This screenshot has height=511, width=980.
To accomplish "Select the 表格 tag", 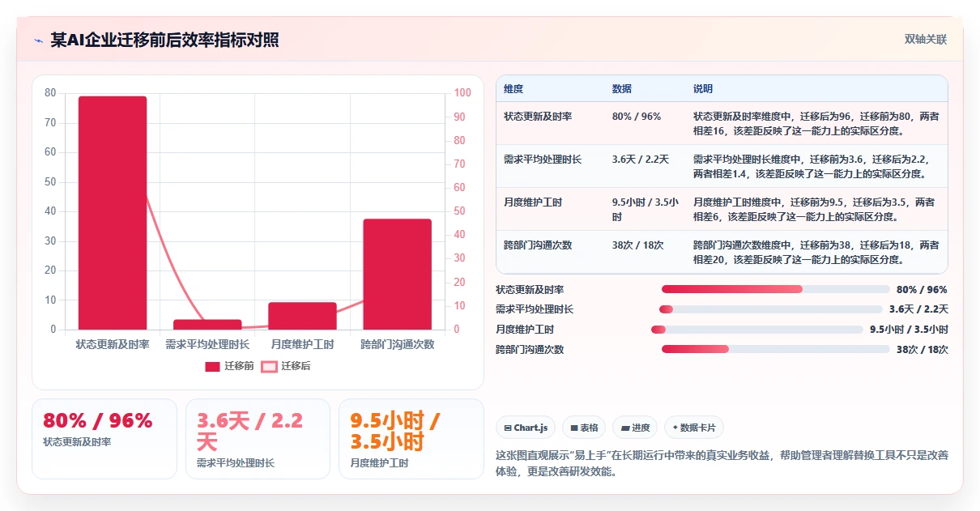I will [584, 428].
